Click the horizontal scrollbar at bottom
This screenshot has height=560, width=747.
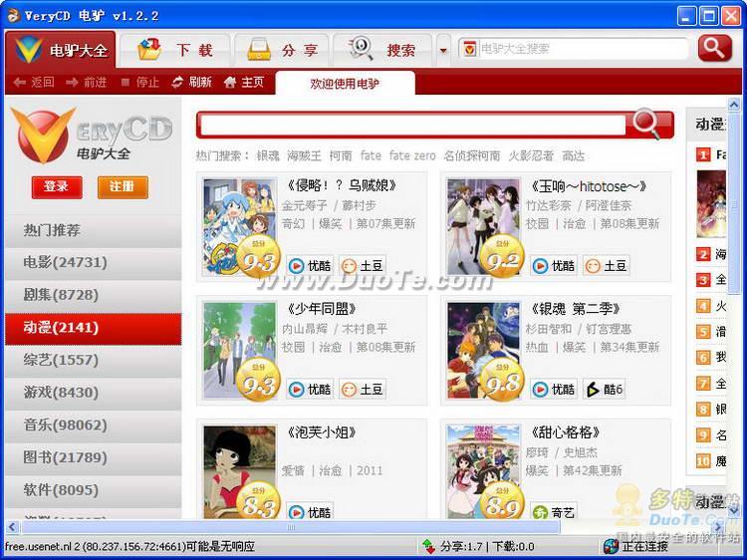[x=299, y=527]
